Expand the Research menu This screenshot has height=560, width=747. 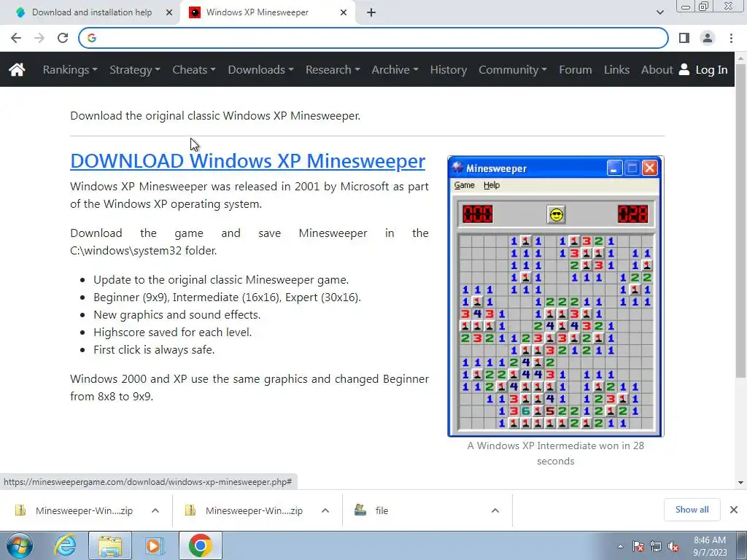(333, 70)
